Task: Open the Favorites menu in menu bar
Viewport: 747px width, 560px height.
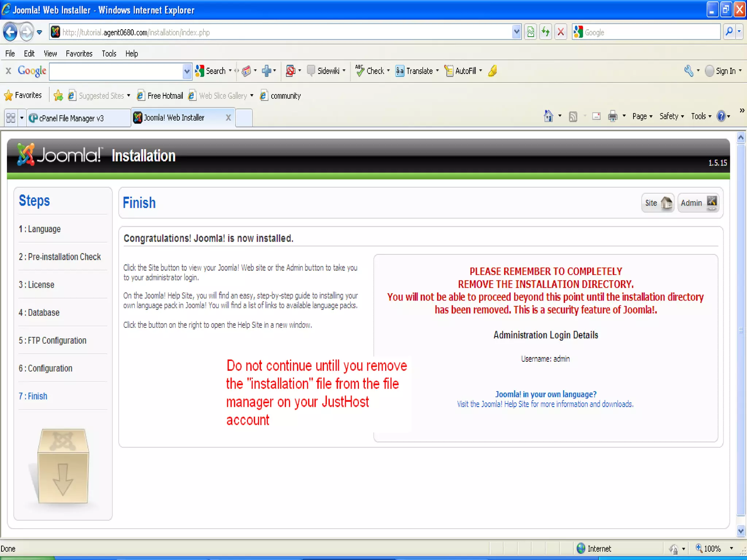Action: 79,54
